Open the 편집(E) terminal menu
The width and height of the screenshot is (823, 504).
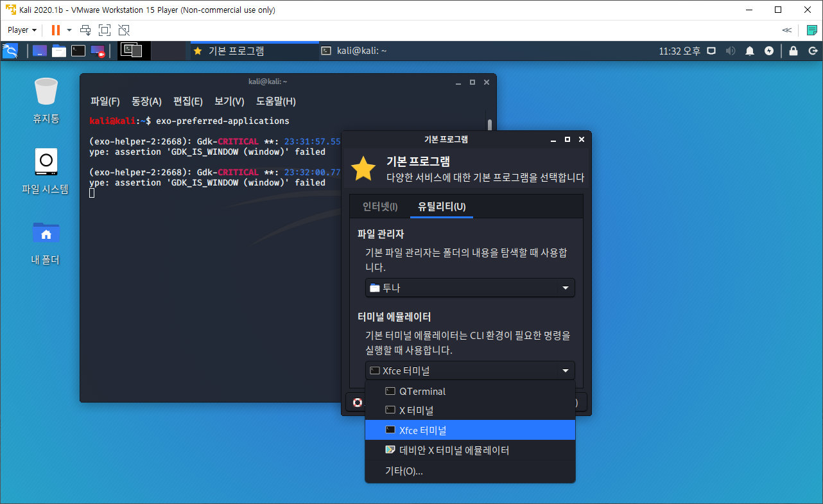(188, 101)
